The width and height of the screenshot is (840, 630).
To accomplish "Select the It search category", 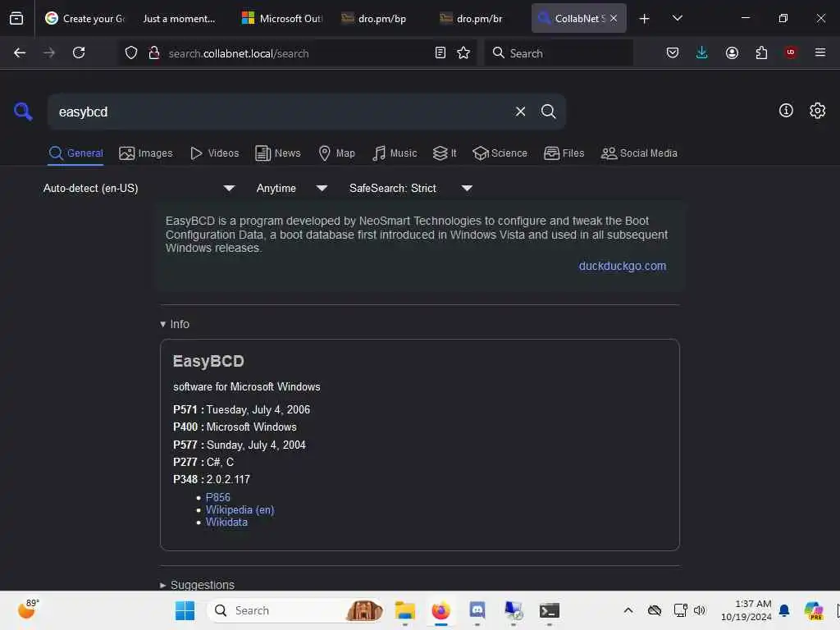I will pyautogui.click(x=445, y=153).
